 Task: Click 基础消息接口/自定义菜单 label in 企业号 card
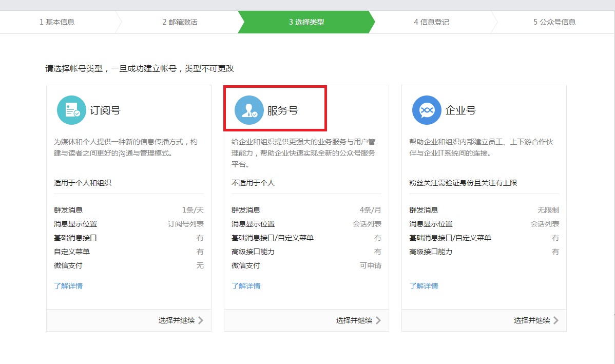tap(450, 238)
